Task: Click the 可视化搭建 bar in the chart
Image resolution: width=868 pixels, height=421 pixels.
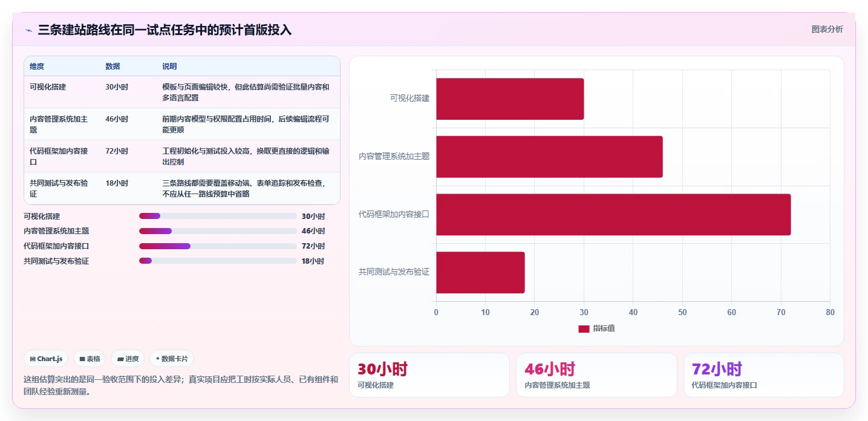Action: click(x=510, y=99)
